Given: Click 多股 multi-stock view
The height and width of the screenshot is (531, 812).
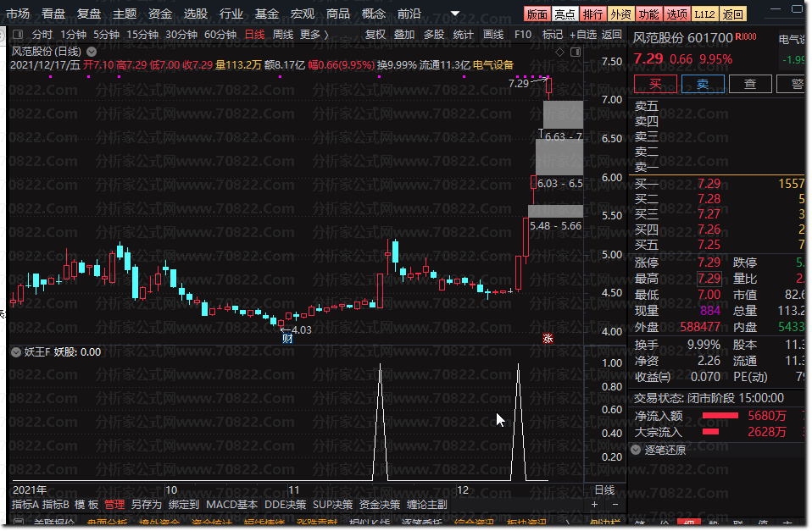Looking at the screenshot, I should coord(434,35).
